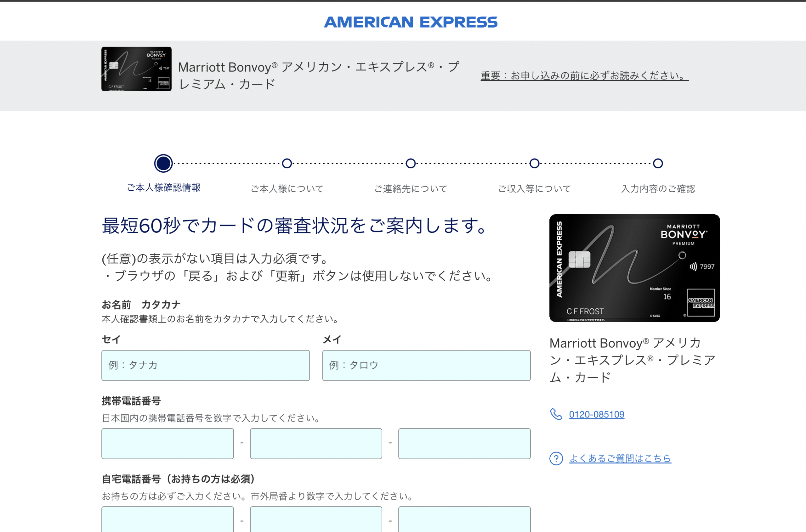Click the question mark help icon
Image resolution: width=806 pixels, height=532 pixels.
(556, 458)
